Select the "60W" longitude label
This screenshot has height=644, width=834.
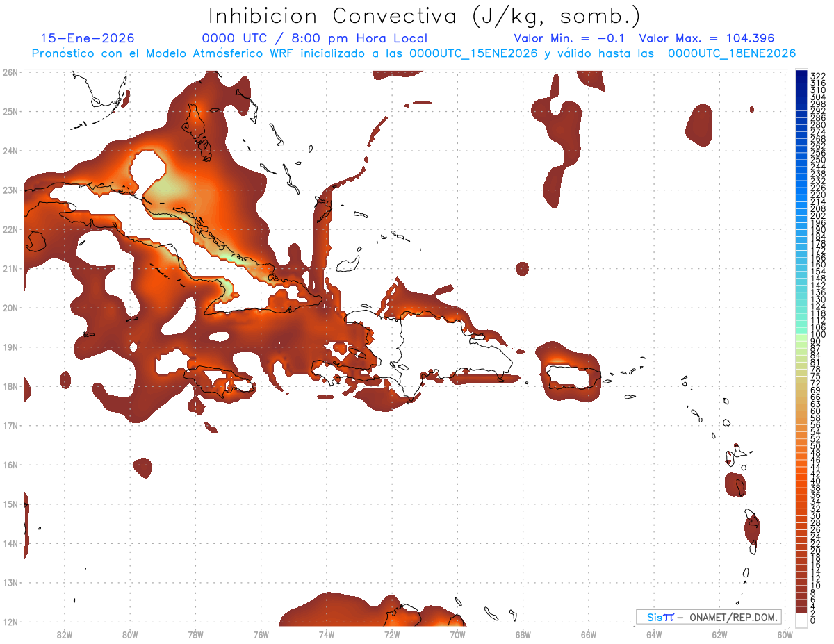click(x=785, y=635)
